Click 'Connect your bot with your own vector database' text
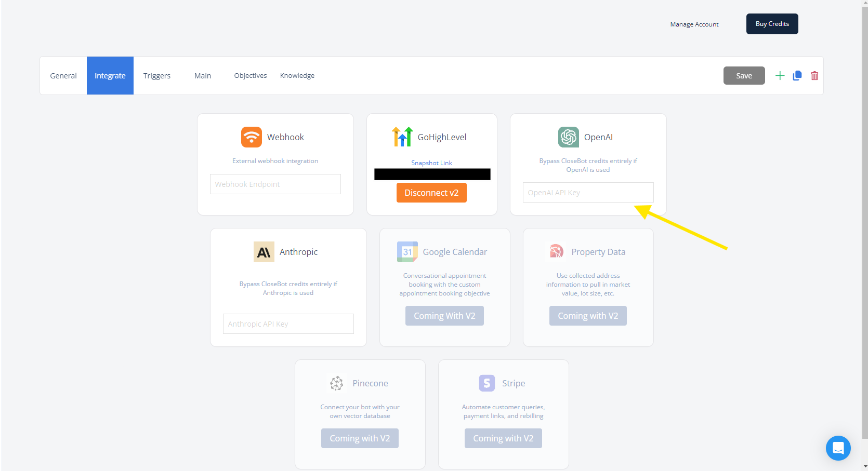Image resolution: width=868 pixels, height=471 pixels. (x=360, y=411)
